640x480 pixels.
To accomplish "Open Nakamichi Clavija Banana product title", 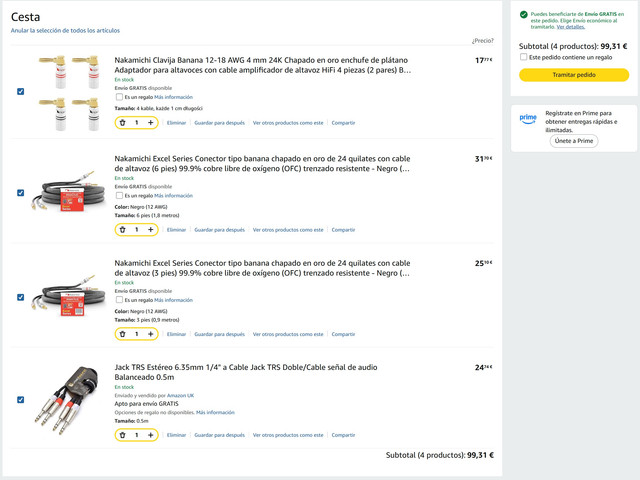I will click(x=262, y=65).
